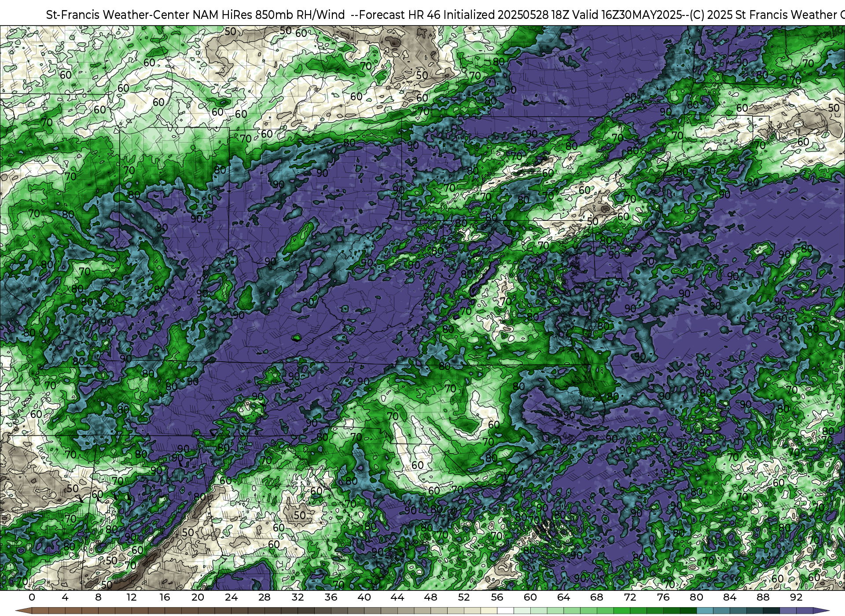Click the color scale label '16'
Screen dimensions: 845x616
[x=165, y=597]
